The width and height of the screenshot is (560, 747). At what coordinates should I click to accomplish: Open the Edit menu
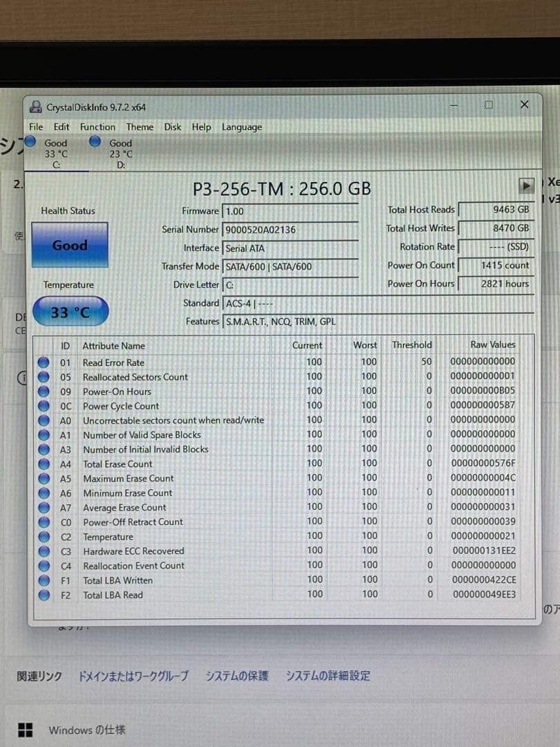coord(61,127)
